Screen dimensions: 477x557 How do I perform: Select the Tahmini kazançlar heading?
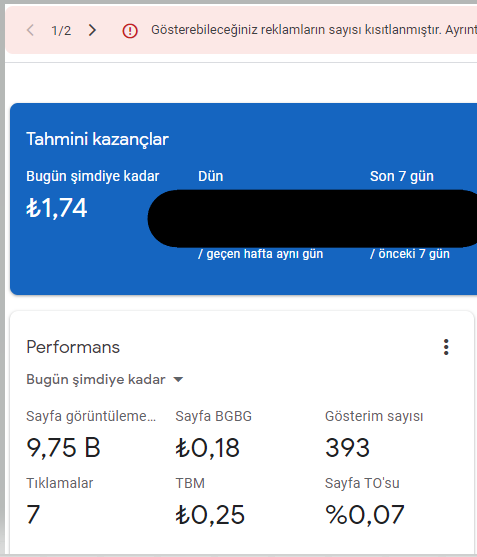tap(97, 139)
